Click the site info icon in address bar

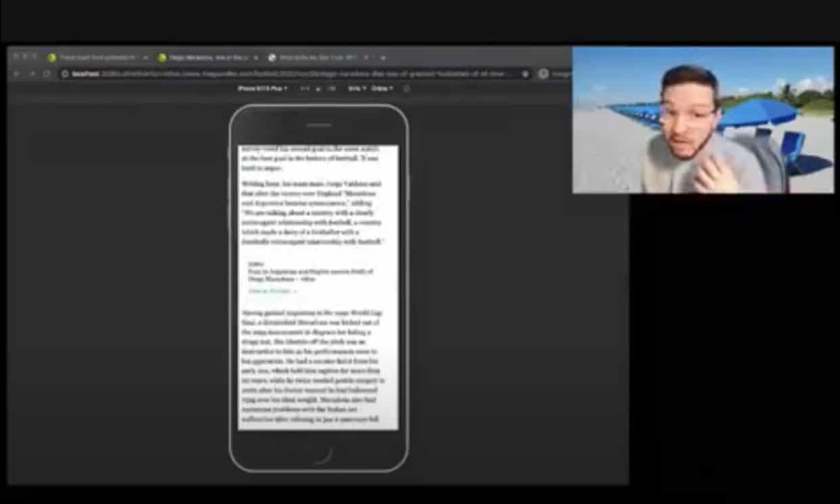coord(66,74)
